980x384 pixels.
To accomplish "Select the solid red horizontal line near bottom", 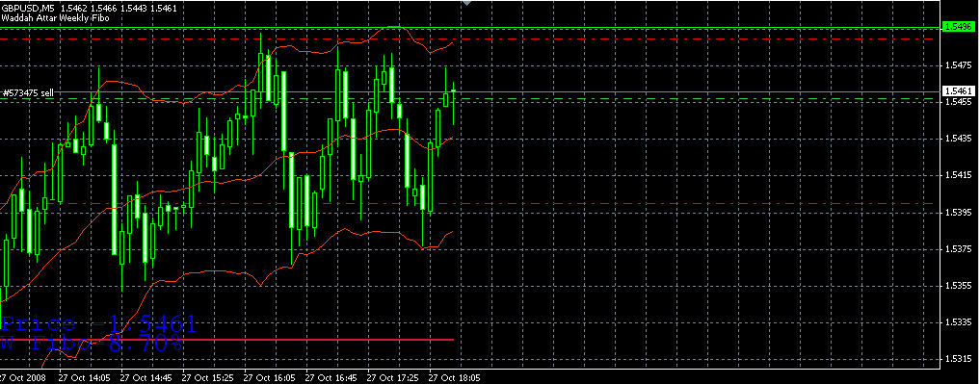I will point(226,340).
